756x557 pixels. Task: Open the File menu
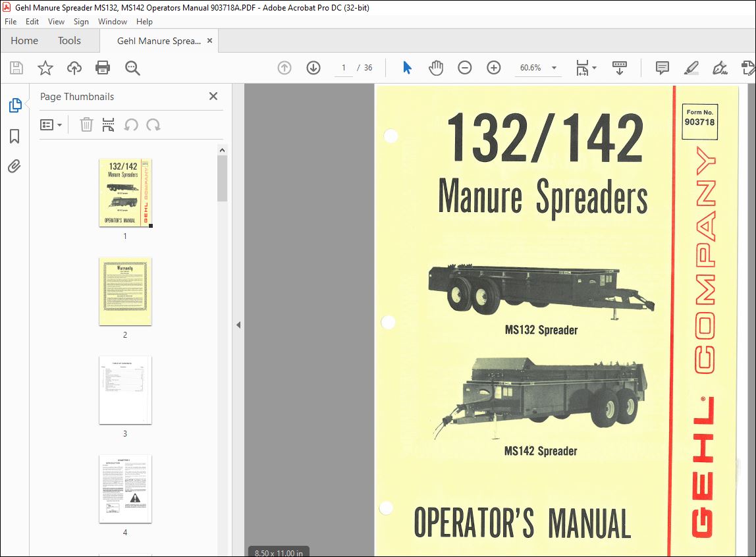(x=11, y=22)
